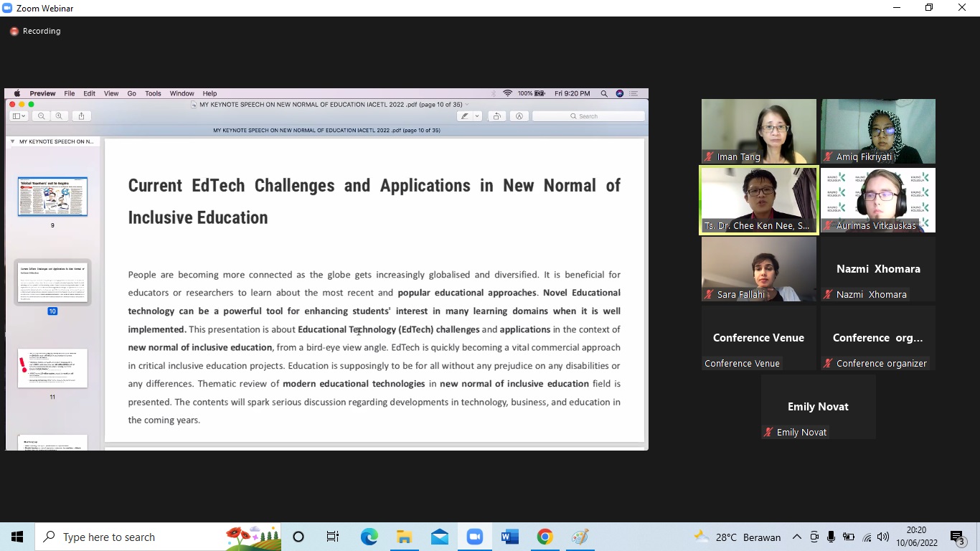The image size is (980, 551).
Task: Show hidden system tray icons
Action: (x=796, y=537)
